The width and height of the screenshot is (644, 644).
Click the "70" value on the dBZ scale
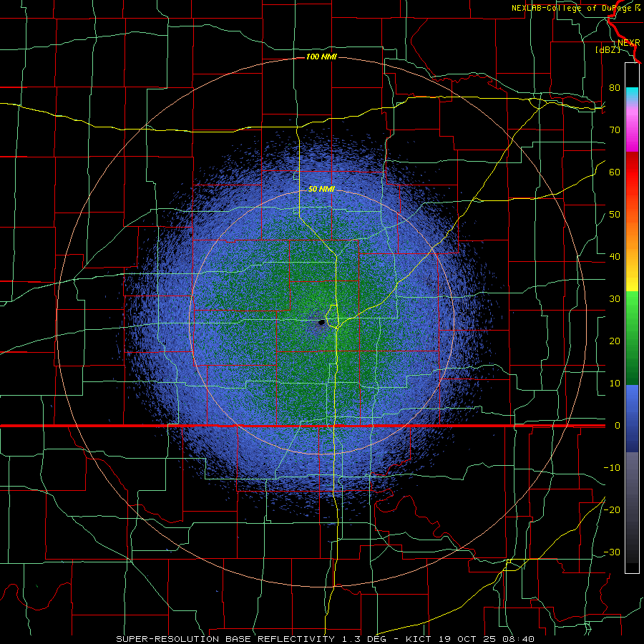tap(615, 130)
